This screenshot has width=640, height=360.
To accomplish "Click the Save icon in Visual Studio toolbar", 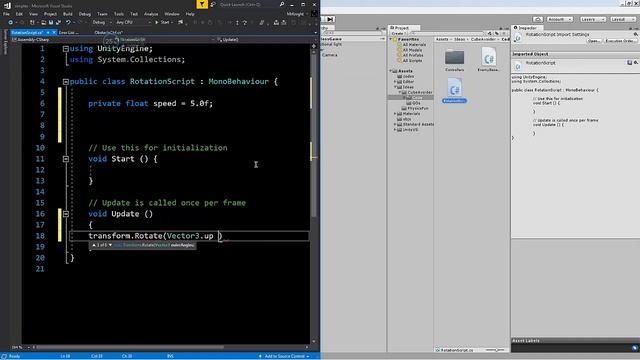I will (x=51, y=22).
